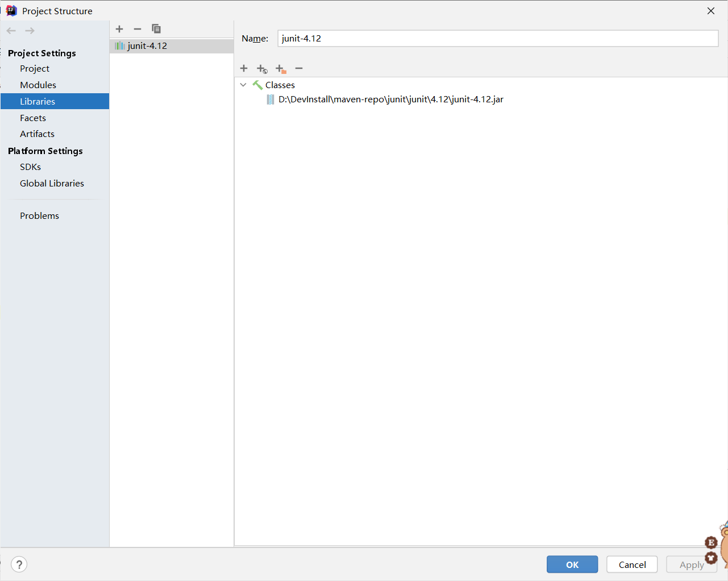728x581 pixels.
Task: Collapse the Classes tree node
Action: pyautogui.click(x=243, y=85)
